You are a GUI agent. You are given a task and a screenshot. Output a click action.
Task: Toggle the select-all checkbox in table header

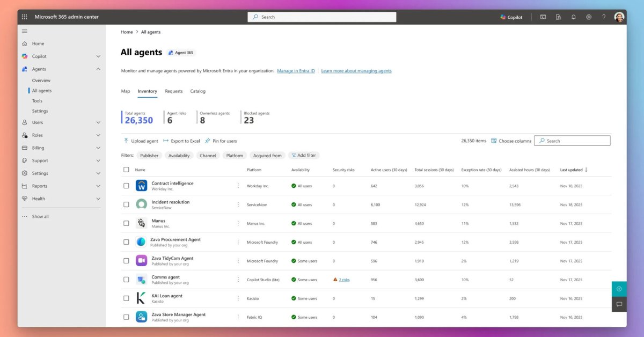point(126,170)
